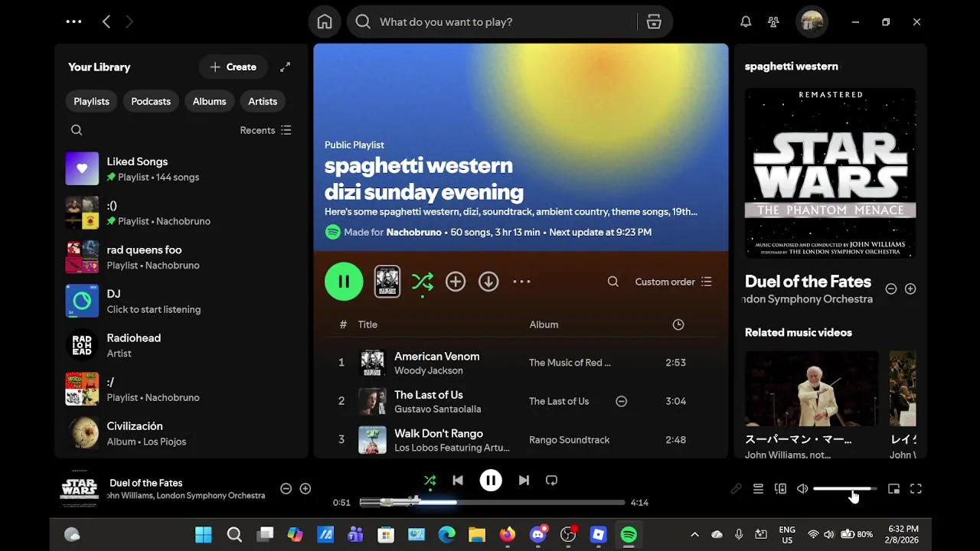Show hidden system tray icons

click(694, 534)
